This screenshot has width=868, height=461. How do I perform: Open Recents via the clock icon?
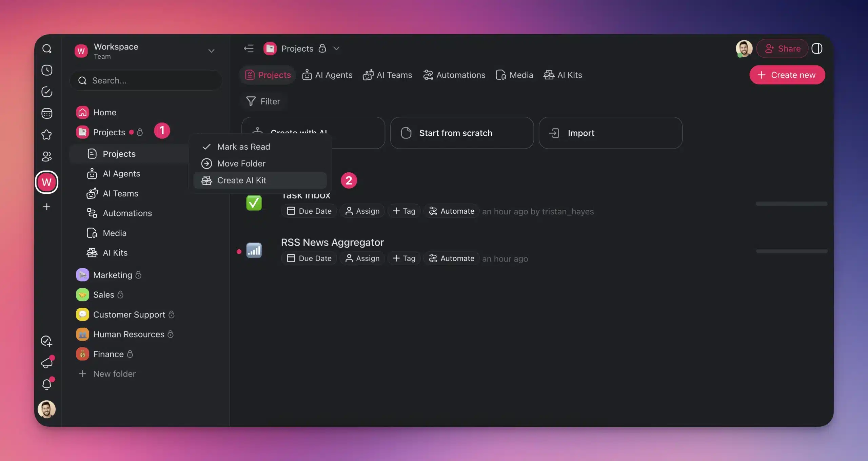click(x=47, y=70)
